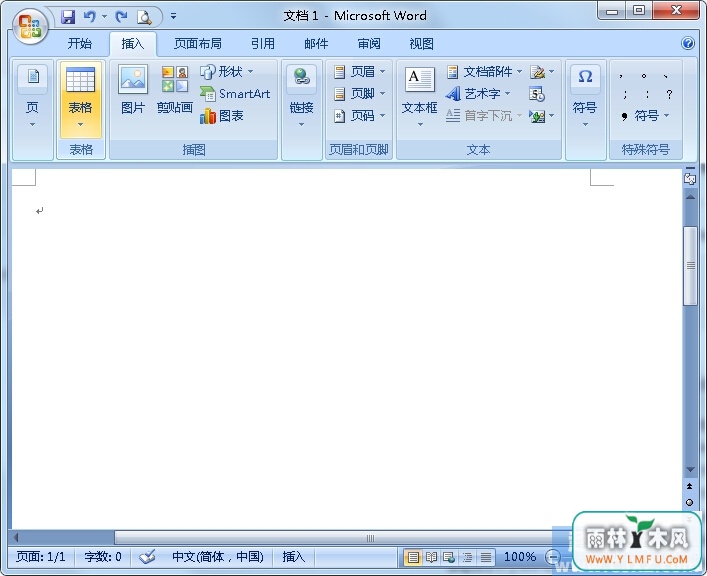This screenshot has width=707, height=576.
Task: Open the 文档部件 quick parts menu
Action: click(484, 71)
